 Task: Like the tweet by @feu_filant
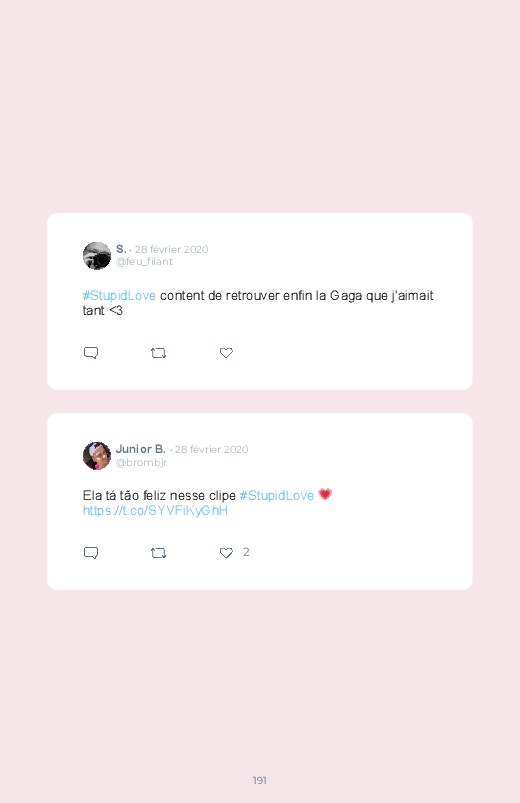point(226,353)
